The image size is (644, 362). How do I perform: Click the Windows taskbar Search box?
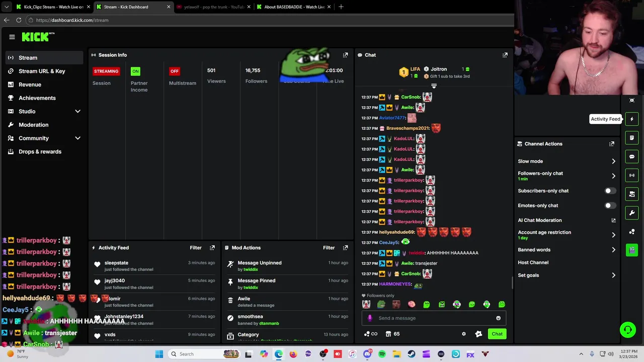tap(204, 354)
